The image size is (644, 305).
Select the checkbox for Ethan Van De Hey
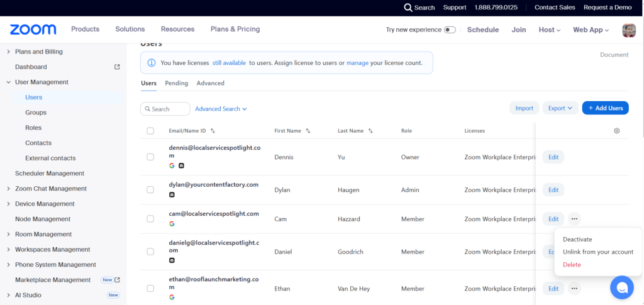[x=150, y=288]
